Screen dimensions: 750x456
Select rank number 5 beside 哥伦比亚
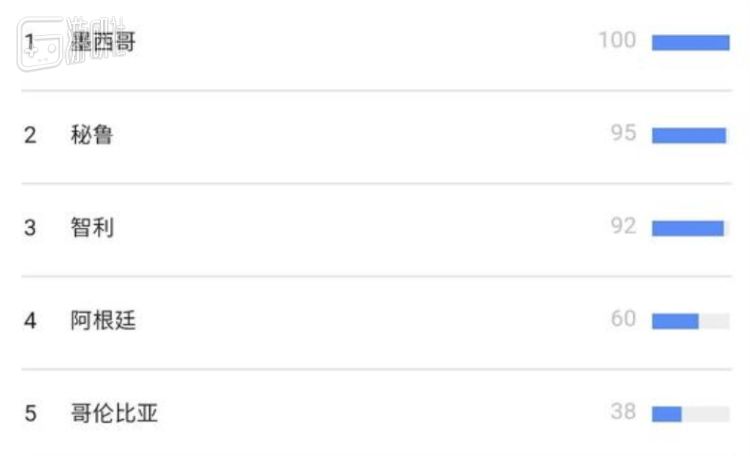tap(30, 413)
